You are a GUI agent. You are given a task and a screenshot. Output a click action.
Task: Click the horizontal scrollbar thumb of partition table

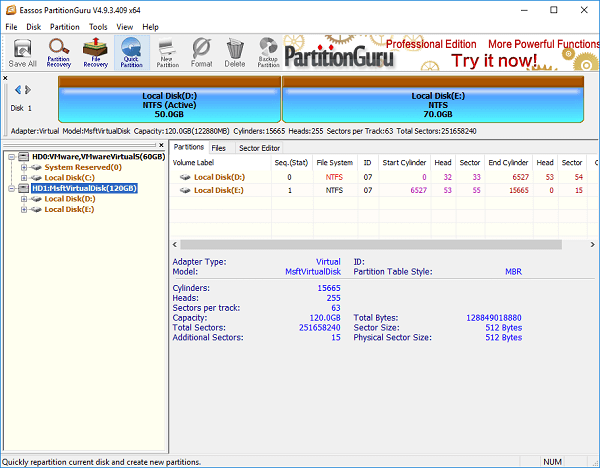(371, 245)
